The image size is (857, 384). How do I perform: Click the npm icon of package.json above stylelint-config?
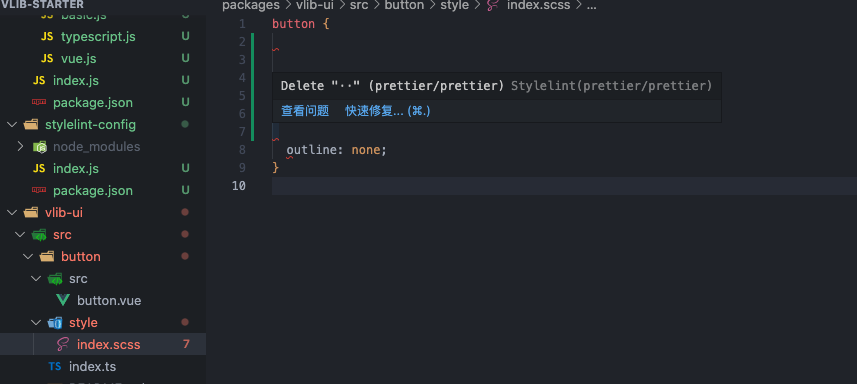tap(39, 102)
